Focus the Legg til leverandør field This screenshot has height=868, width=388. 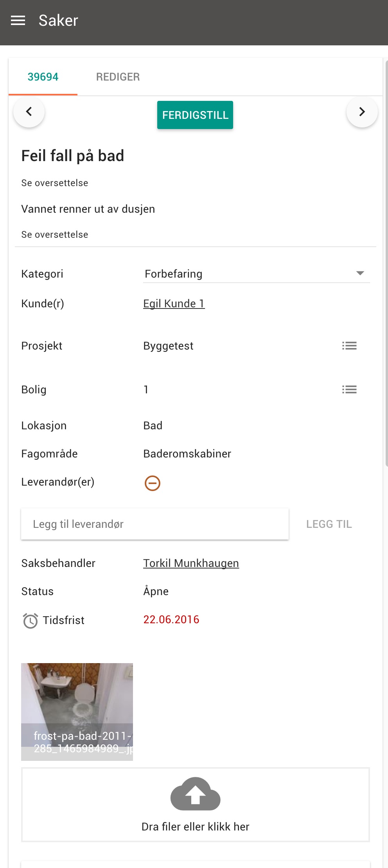pyautogui.click(x=155, y=524)
